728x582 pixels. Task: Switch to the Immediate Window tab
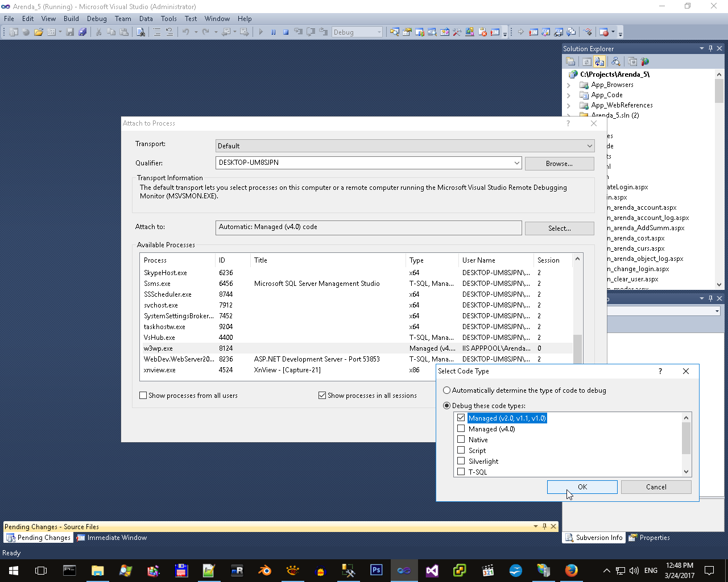(112, 538)
